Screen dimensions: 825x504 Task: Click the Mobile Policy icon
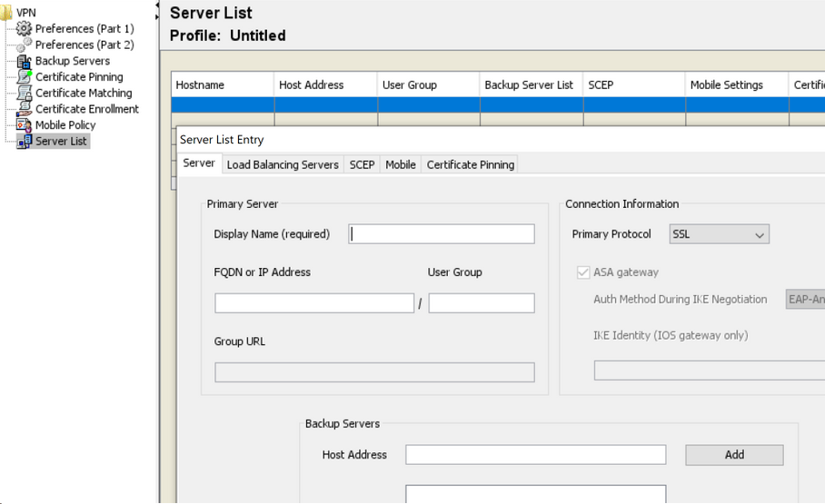(24, 125)
